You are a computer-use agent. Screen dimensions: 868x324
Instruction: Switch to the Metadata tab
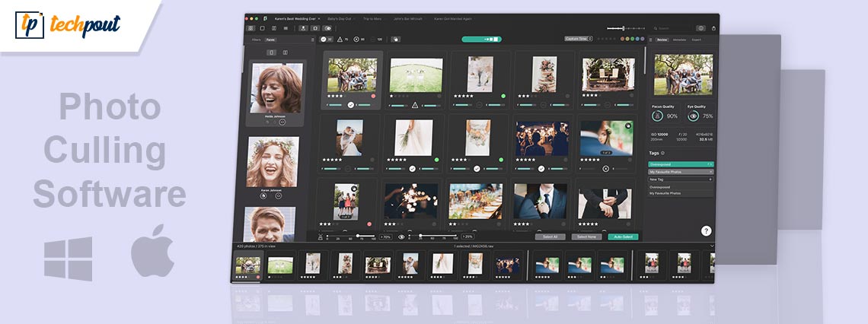(x=679, y=40)
